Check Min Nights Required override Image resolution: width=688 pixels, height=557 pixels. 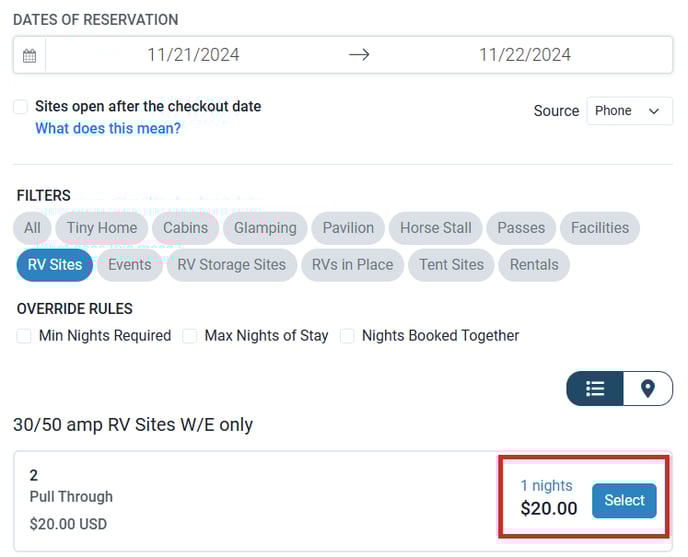coord(24,336)
